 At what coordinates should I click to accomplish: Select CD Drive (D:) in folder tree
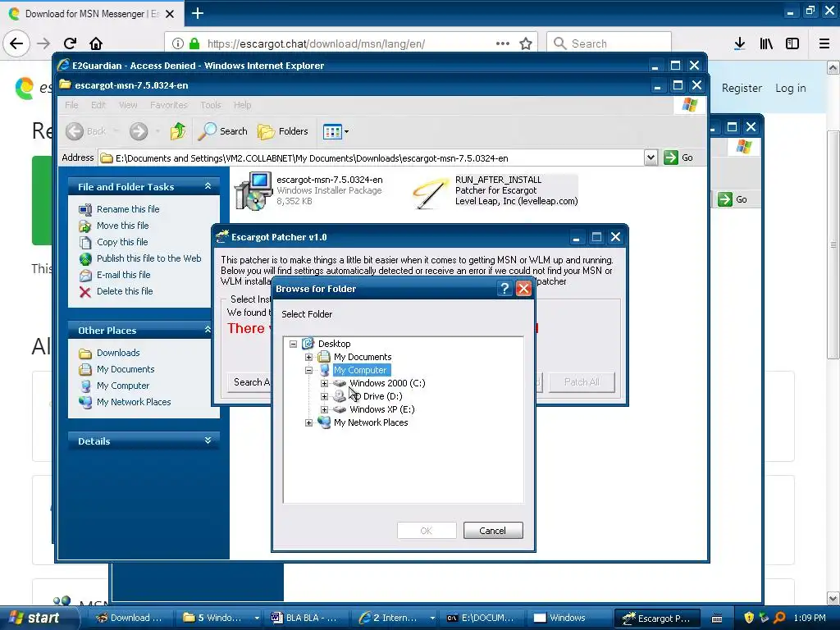(x=376, y=396)
